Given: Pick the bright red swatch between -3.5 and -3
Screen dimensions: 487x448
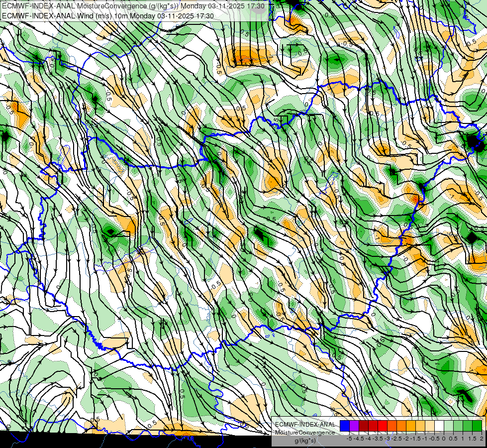Looking at the screenshot, I should coord(383,426).
